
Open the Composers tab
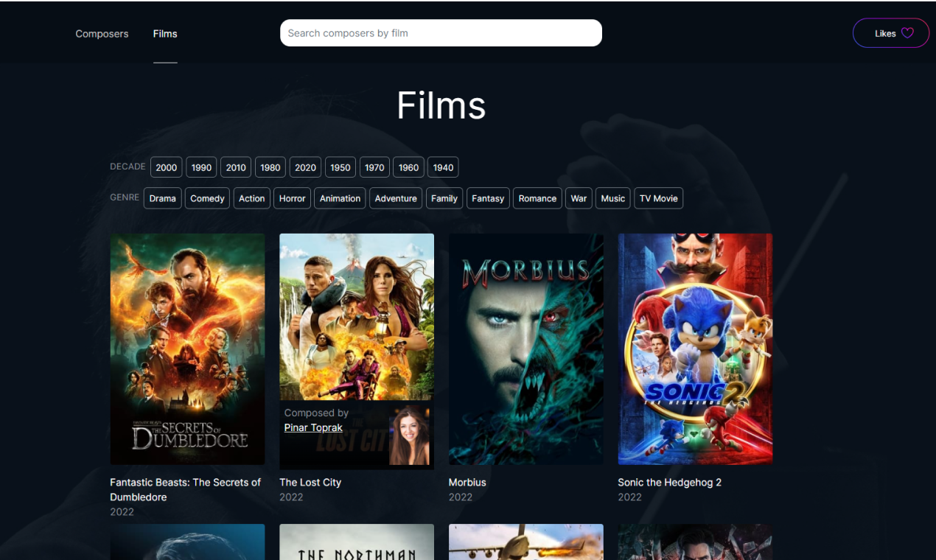coord(102,34)
